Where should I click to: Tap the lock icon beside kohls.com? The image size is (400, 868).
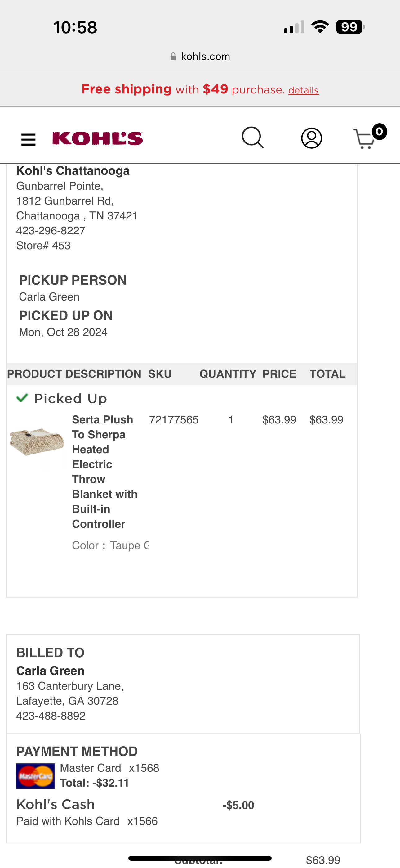click(173, 57)
